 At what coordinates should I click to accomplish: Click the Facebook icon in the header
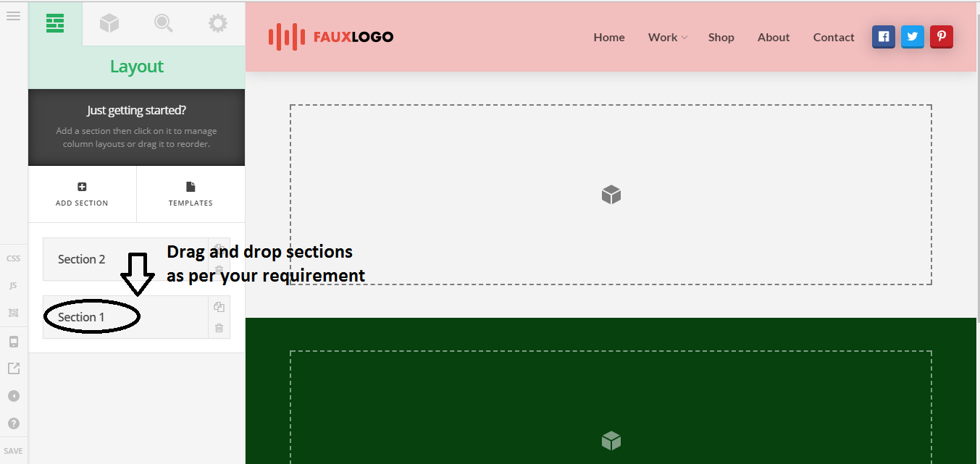point(883,37)
